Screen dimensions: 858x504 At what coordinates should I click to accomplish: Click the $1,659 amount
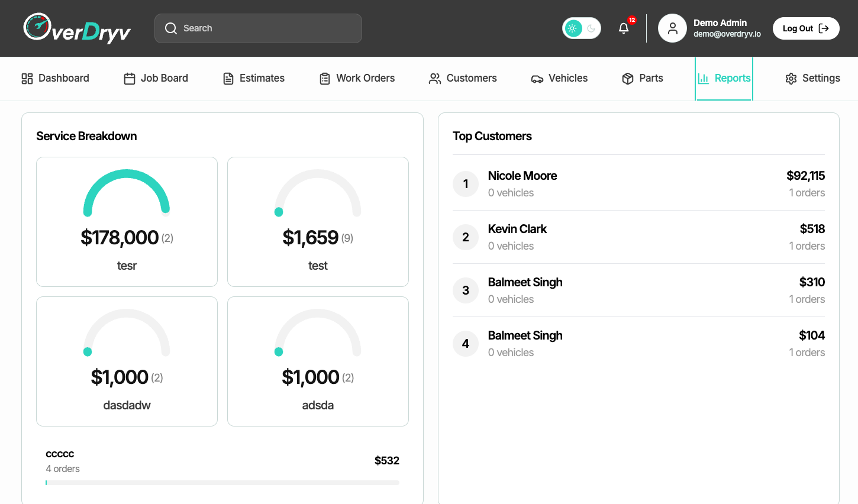pyautogui.click(x=310, y=238)
